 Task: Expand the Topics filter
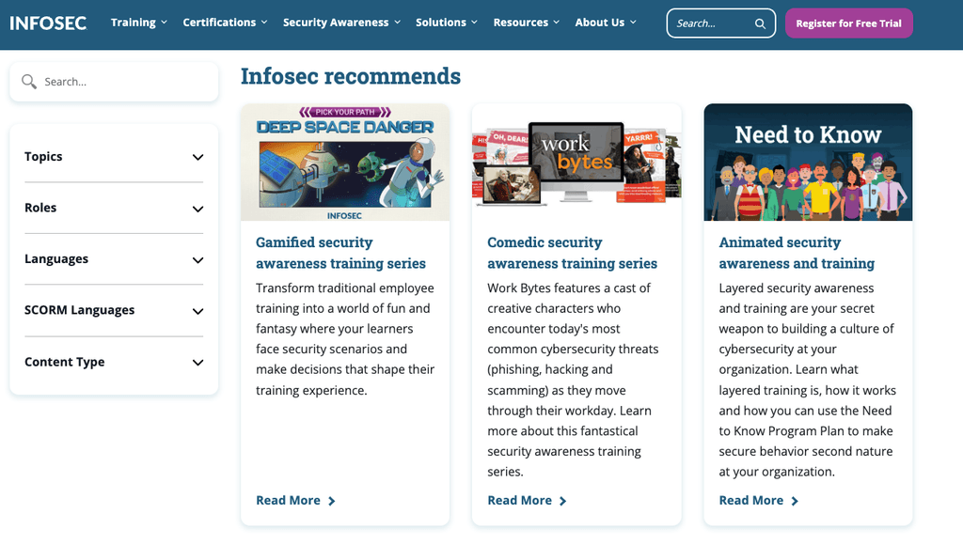[197, 157]
